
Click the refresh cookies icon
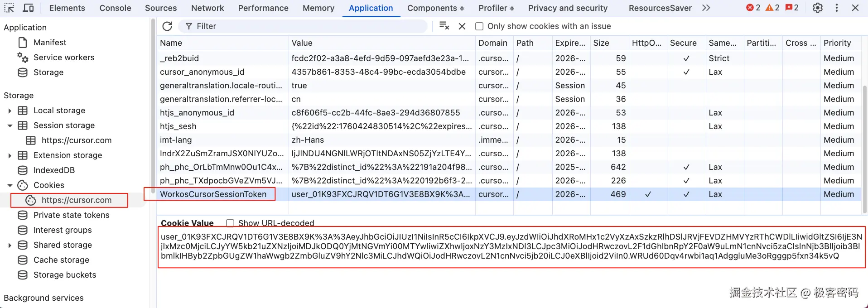(167, 26)
